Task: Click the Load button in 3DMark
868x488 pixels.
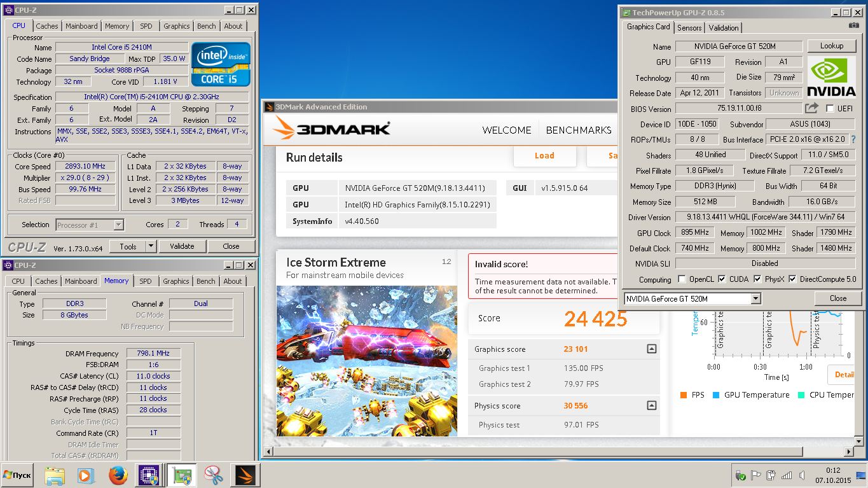Action: click(544, 155)
